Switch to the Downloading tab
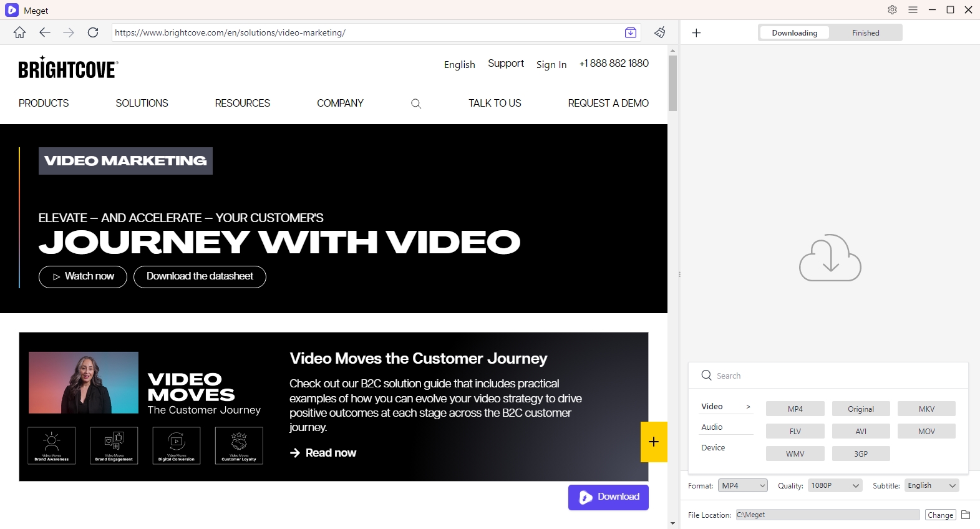980x529 pixels. click(x=794, y=32)
